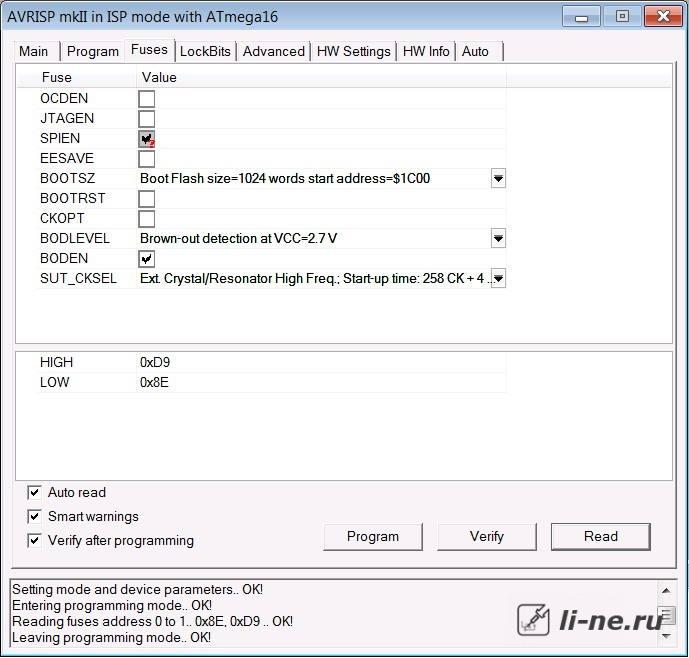
Task: Click 'Setting mode and device parameters' log line
Action: pyautogui.click(x=138, y=589)
